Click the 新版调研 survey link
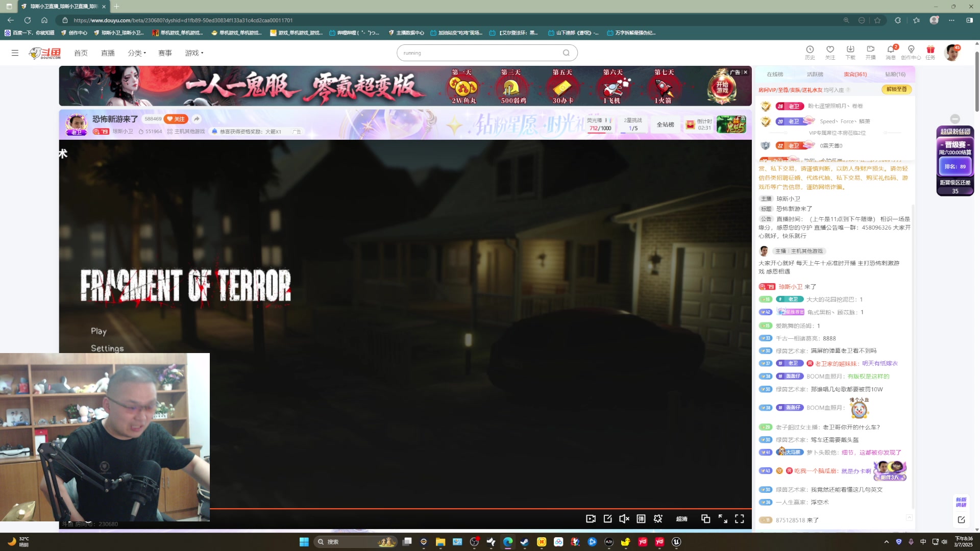 point(961,502)
